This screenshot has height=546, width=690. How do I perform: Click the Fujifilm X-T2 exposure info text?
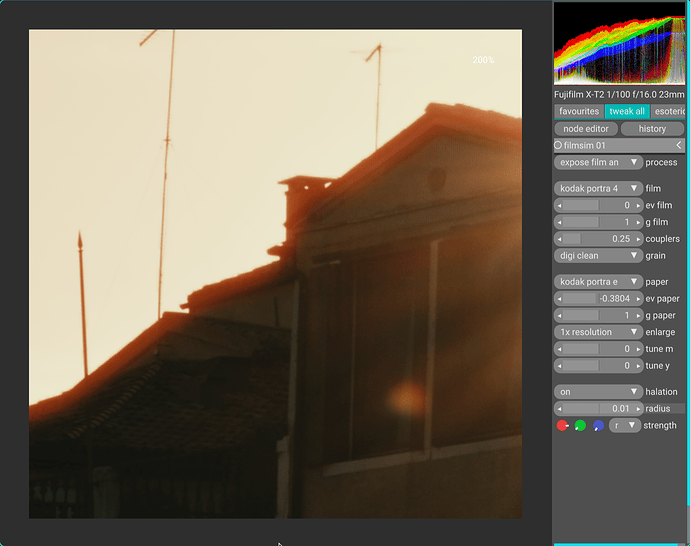pyautogui.click(x=619, y=95)
